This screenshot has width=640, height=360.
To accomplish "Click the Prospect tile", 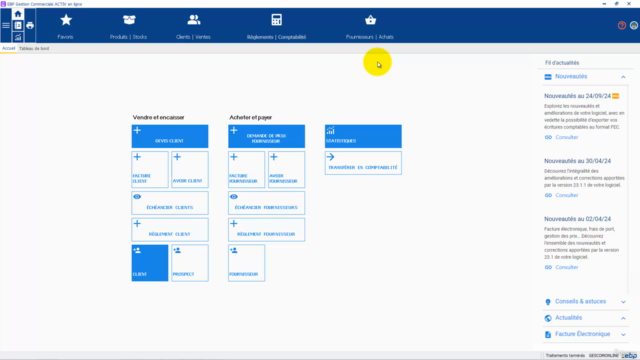I will 190,263.
